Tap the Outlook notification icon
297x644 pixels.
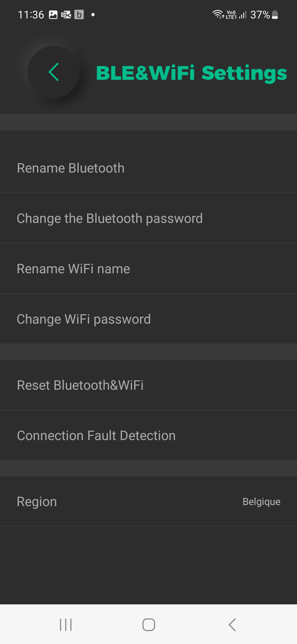pyautogui.click(x=66, y=15)
